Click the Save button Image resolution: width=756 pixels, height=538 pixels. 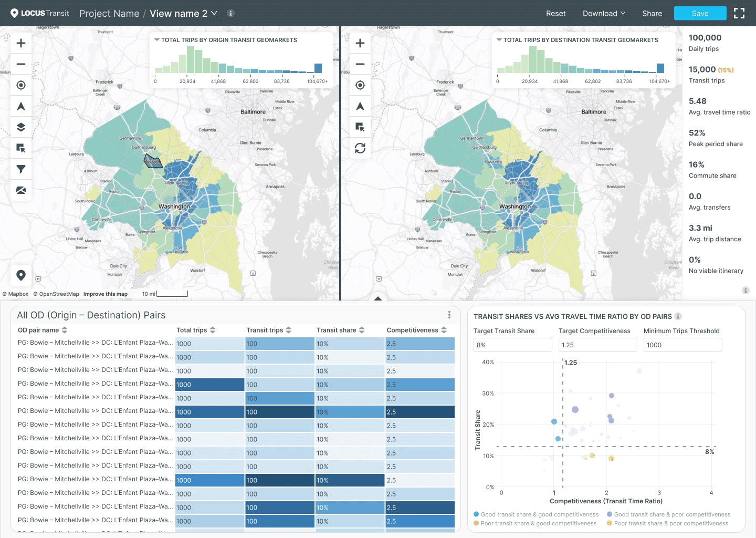click(700, 14)
